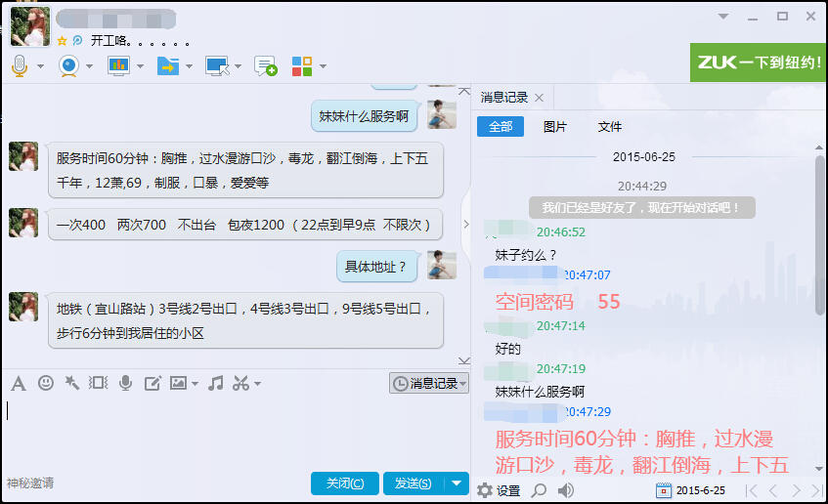Click the 一次400 两次700 message bubble
The width and height of the screenshot is (828, 504).
[245, 225]
